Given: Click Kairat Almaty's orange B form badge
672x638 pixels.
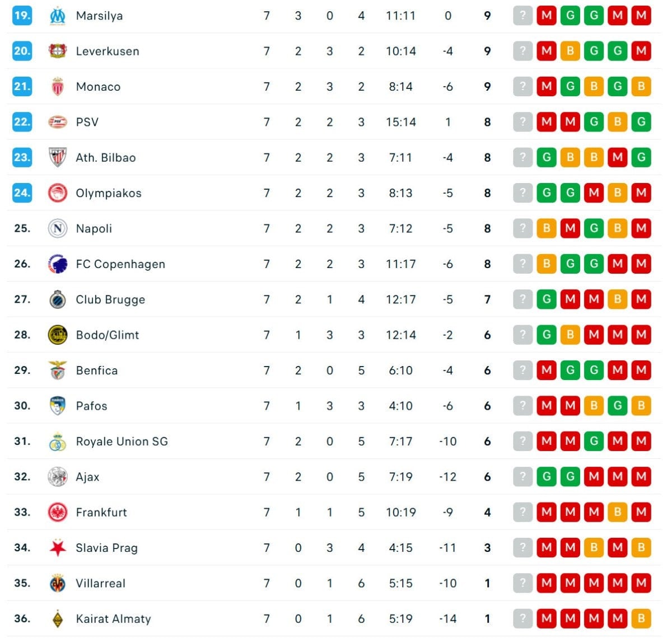Looking at the screenshot, I should pyautogui.click(x=641, y=618).
